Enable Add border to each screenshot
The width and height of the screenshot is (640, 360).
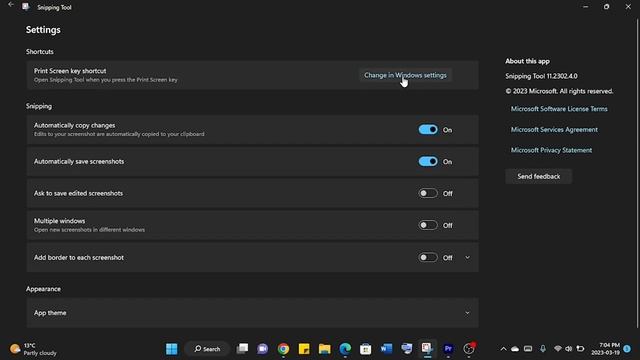pos(428,258)
